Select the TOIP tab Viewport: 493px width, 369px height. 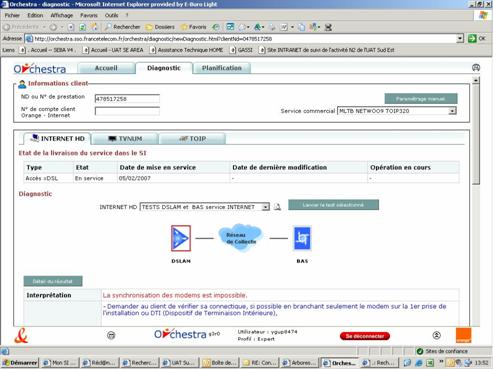[x=192, y=139]
